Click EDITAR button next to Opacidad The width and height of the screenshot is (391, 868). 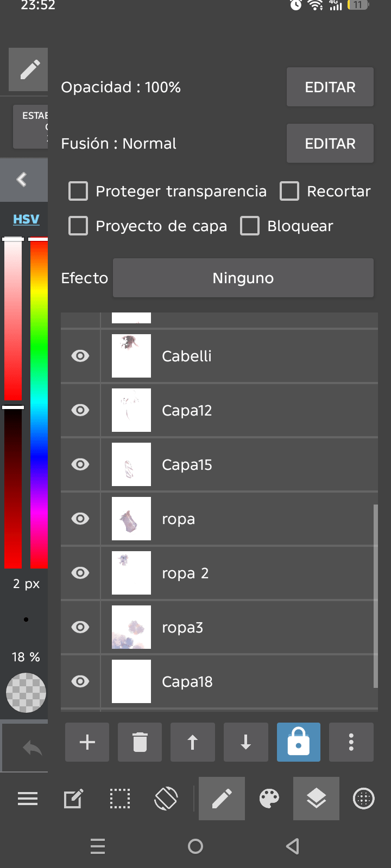tap(330, 87)
